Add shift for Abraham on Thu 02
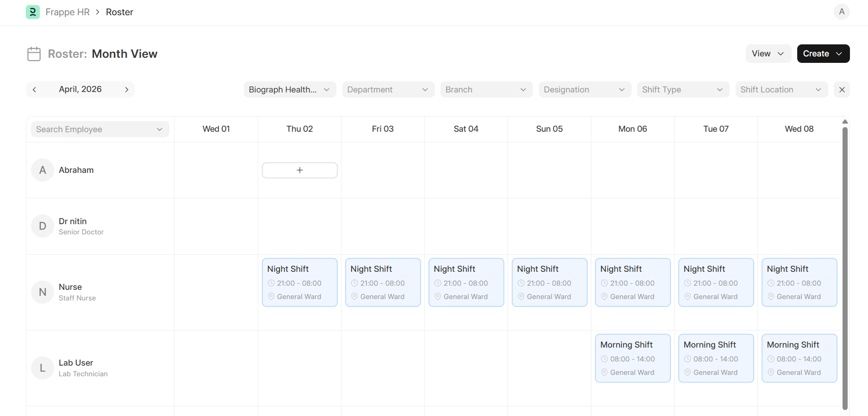Screen dimensions: 868x416 pos(299,170)
